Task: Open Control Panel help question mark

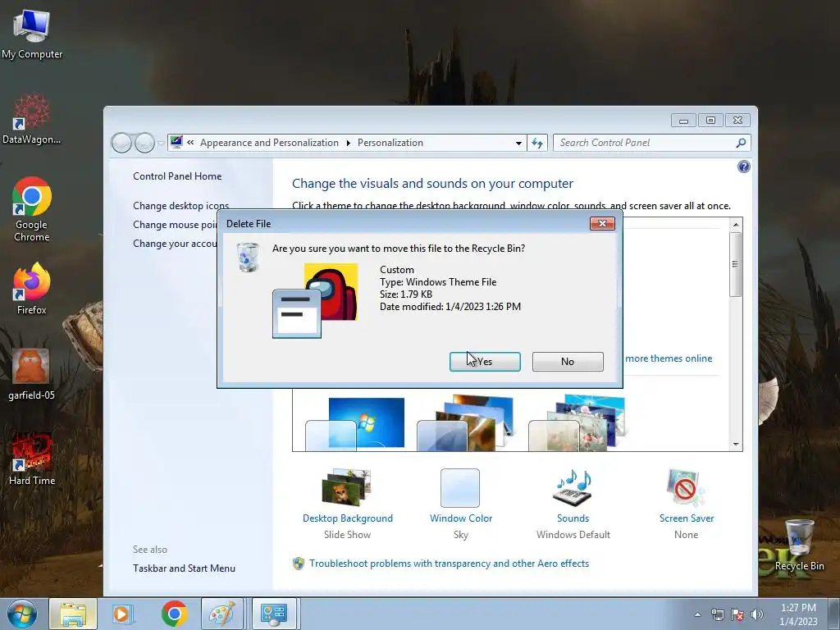Action: point(743,167)
